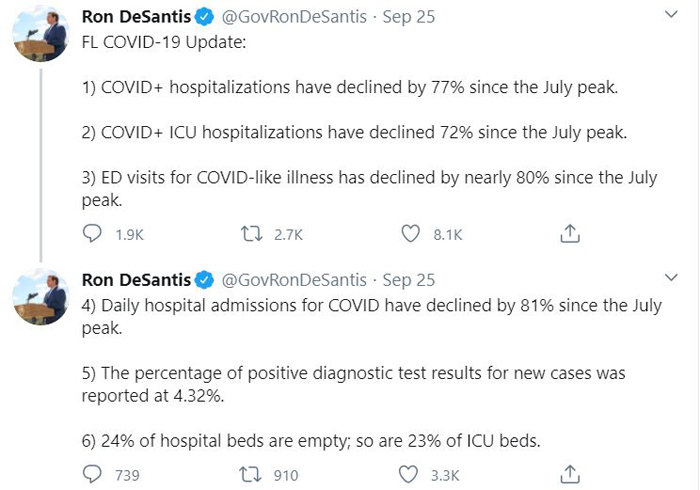Viewport: 700px width, 490px height.
Task: Visit @GovRonDeSantis handle in first tweet
Action: [x=294, y=17]
